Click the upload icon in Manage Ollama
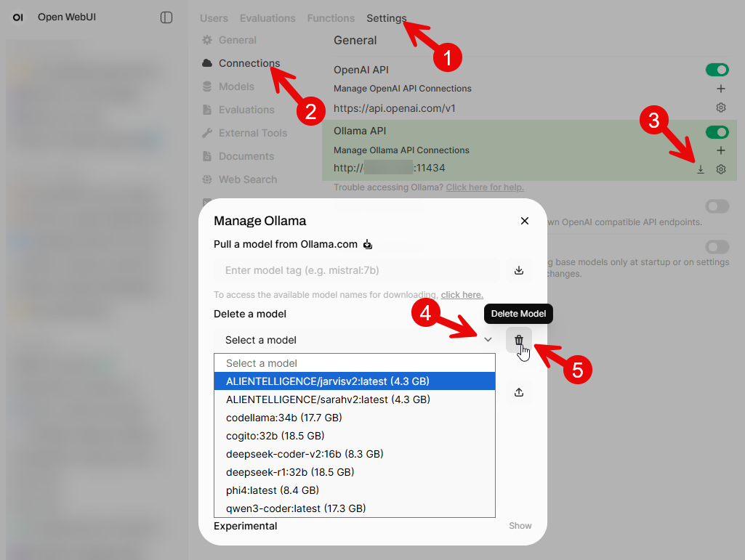This screenshot has width=745, height=560. tap(519, 392)
